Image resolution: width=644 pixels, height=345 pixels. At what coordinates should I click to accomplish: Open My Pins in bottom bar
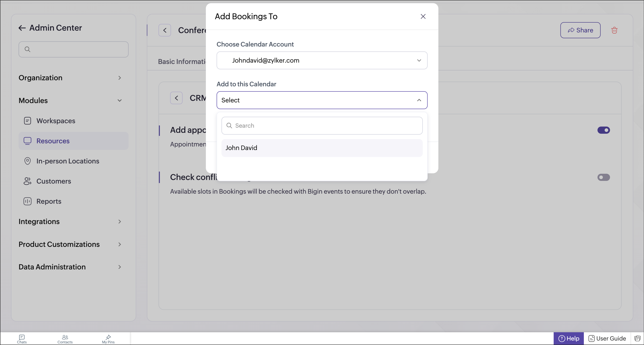(x=108, y=339)
